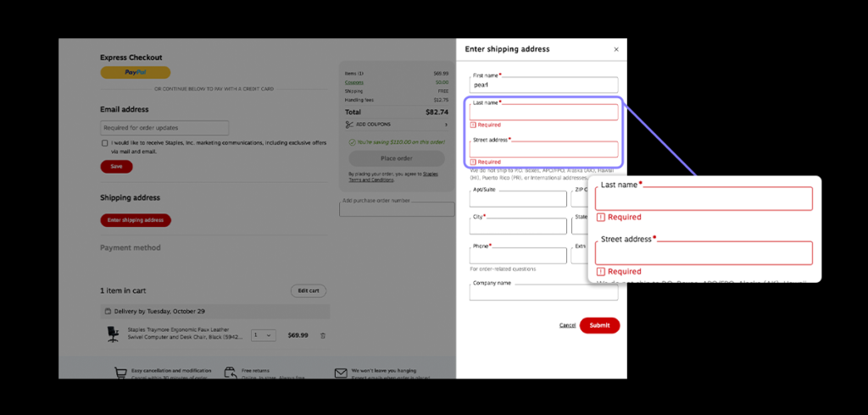Click the Phone input field
The image size is (868, 415).
coord(518,256)
